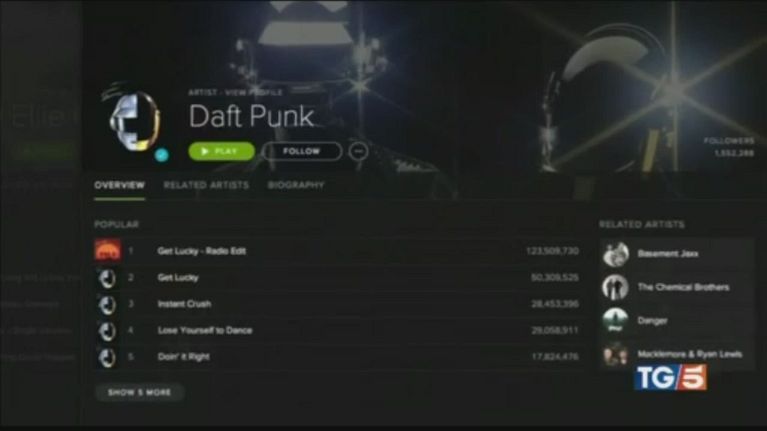Open the Biography tab
This screenshot has width=767, height=431.
(x=296, y=185)
